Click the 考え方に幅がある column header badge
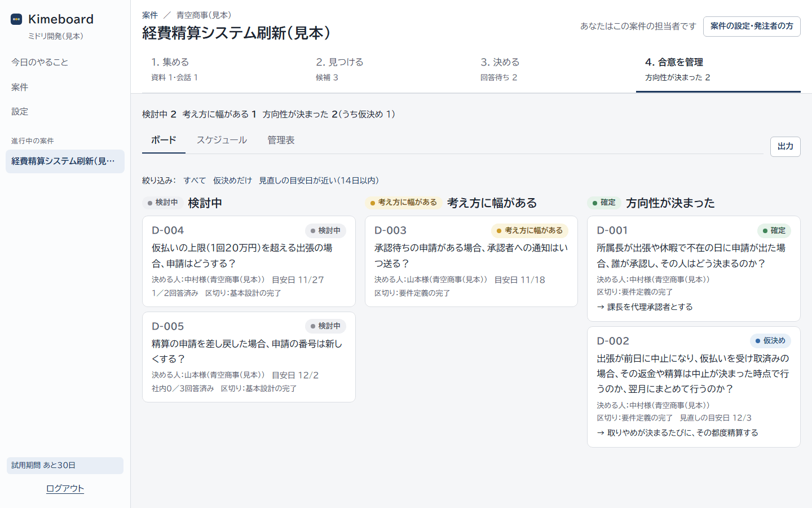The image size is (812, 508). point(403,203)
